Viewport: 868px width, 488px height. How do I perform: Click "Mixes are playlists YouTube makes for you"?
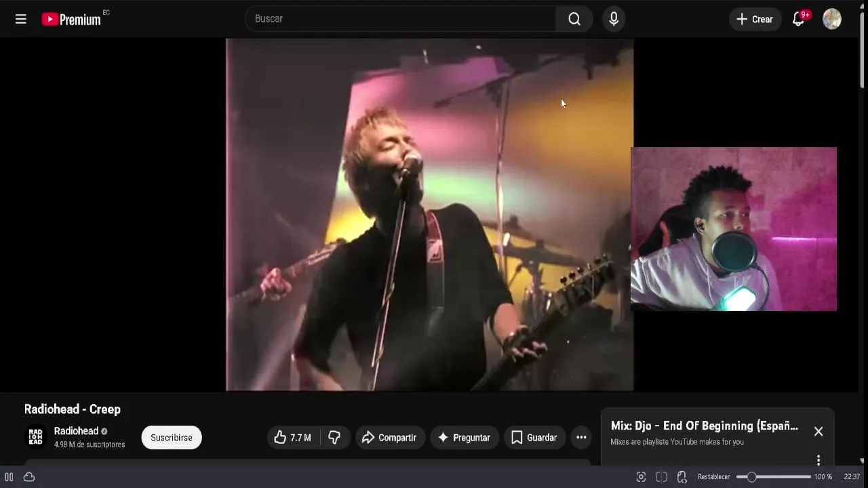tap(677, 442)
